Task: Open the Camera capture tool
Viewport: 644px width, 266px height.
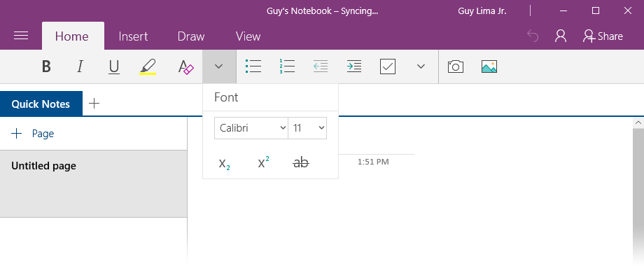Action: 456,66
